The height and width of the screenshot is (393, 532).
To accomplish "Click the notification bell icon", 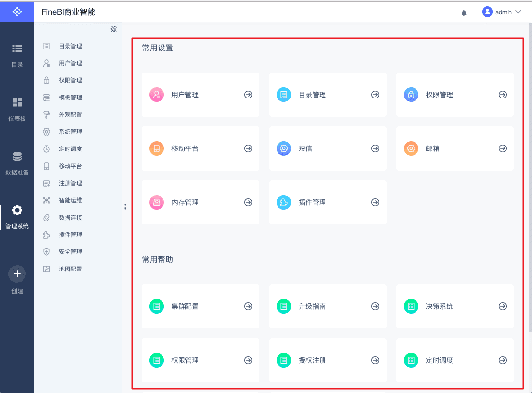I will tap(464, 13).
